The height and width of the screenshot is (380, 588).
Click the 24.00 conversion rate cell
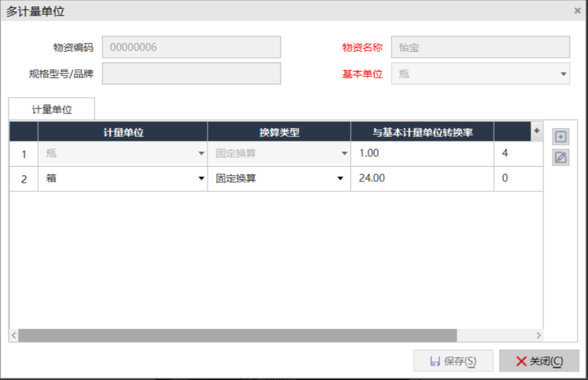coord(421,179)
